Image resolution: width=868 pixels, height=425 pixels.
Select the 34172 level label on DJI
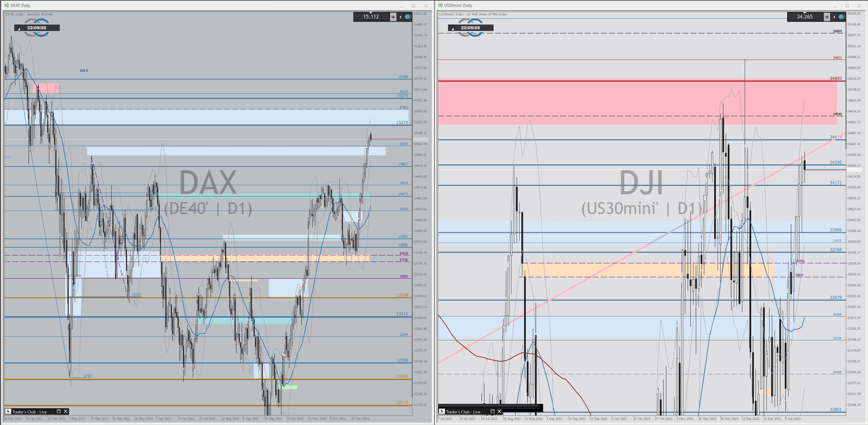coord(835,183)
